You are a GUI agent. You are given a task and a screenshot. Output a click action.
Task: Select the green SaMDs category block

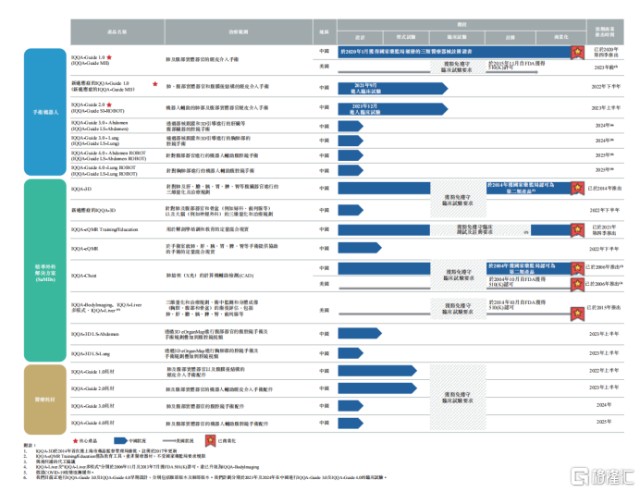click(45, 270)
